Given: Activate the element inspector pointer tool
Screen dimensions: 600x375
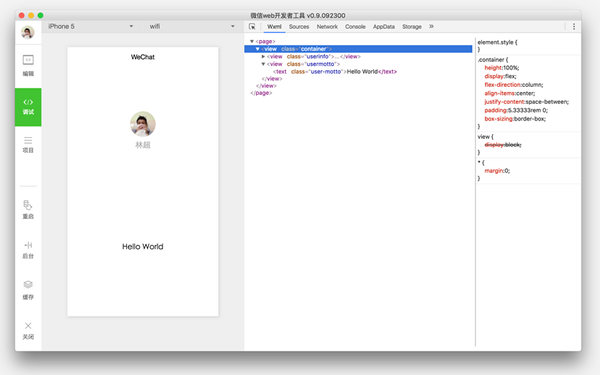Looking at the screenshot, I should coord(252,26).
